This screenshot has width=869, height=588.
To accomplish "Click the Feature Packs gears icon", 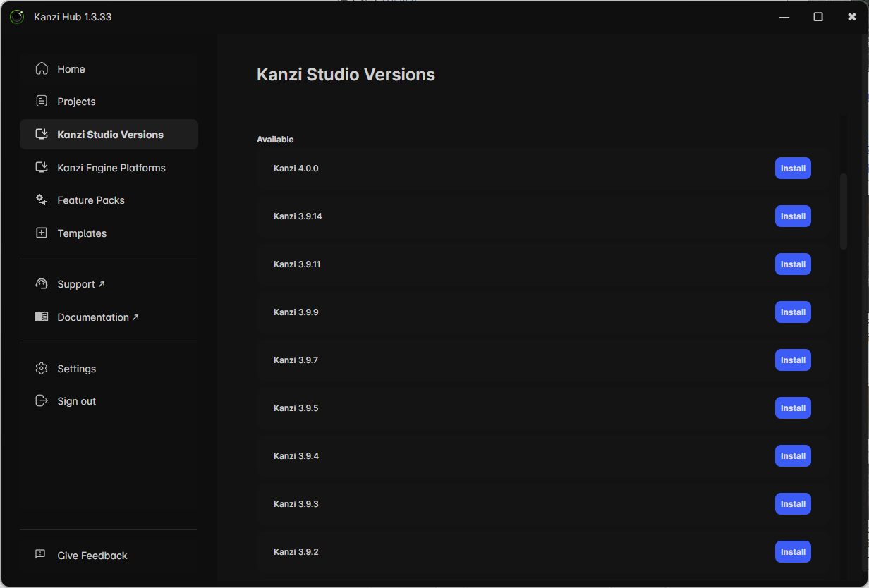I will 42,200.
